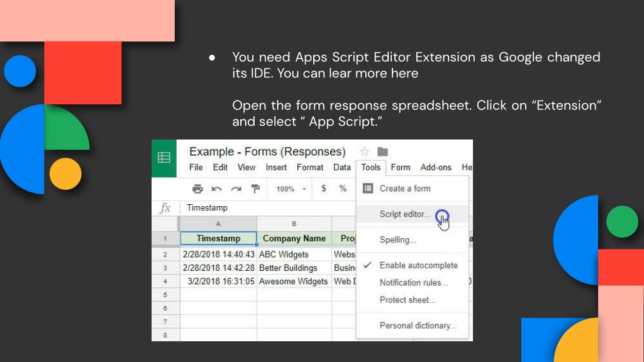Toggle Enable autocomplete menu option
The height and width of the screenshot is (362, 644).
(413, 266)
